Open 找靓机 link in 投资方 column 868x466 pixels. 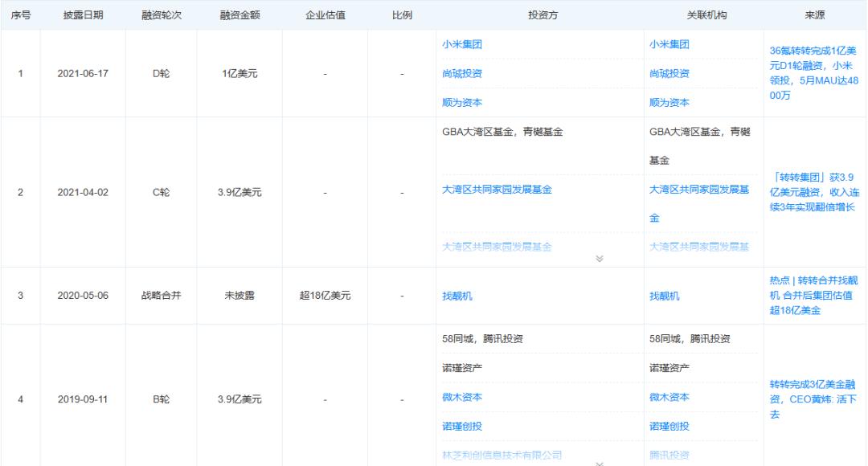[x=457, y=296]
